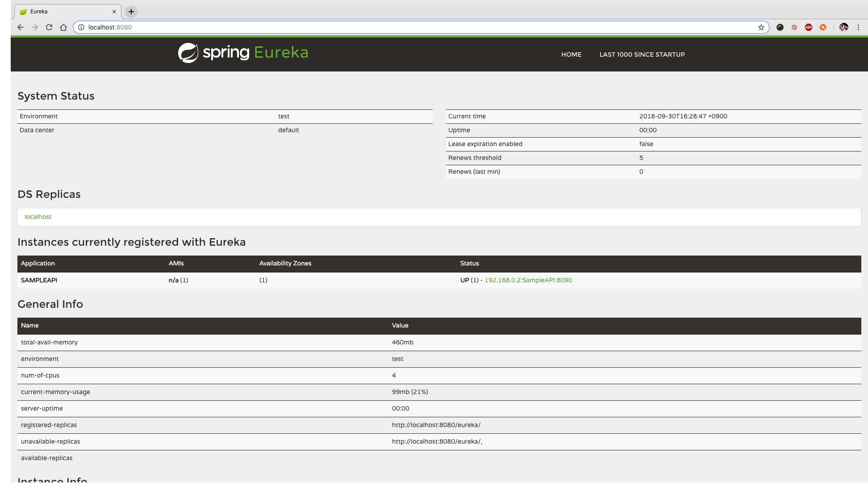868x495 pixels.
Task: Click the unavailable-replicas URL value
Action: (437, 441)
